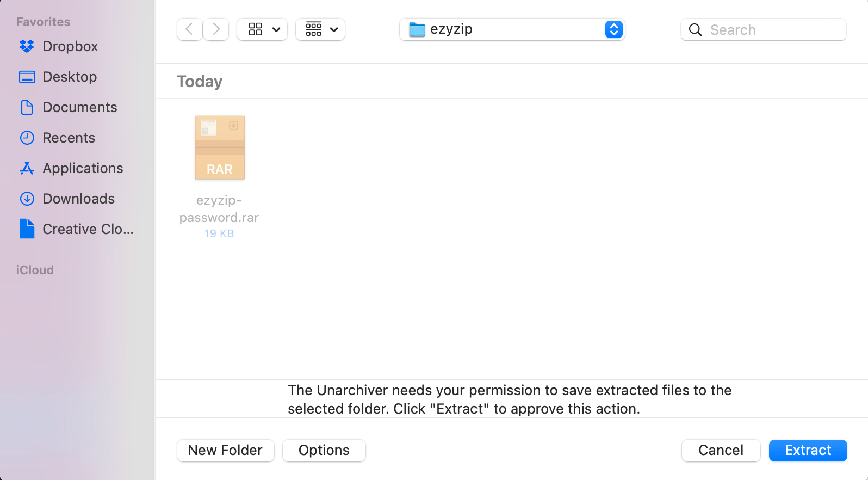Screen dimensions: 868x480
Task: Click the Today group header
Action: click(x=199, y=81)
